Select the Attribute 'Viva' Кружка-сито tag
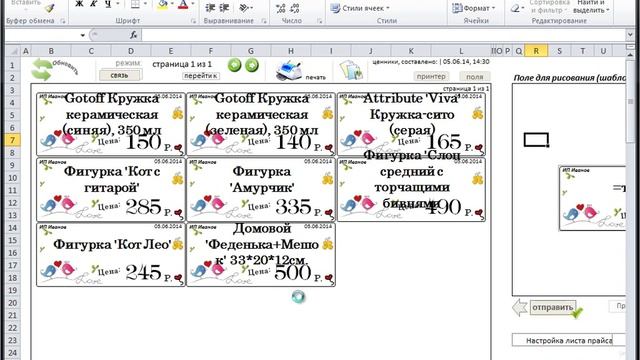The height and width of the screenshot is (360, 640). [411, 124]
